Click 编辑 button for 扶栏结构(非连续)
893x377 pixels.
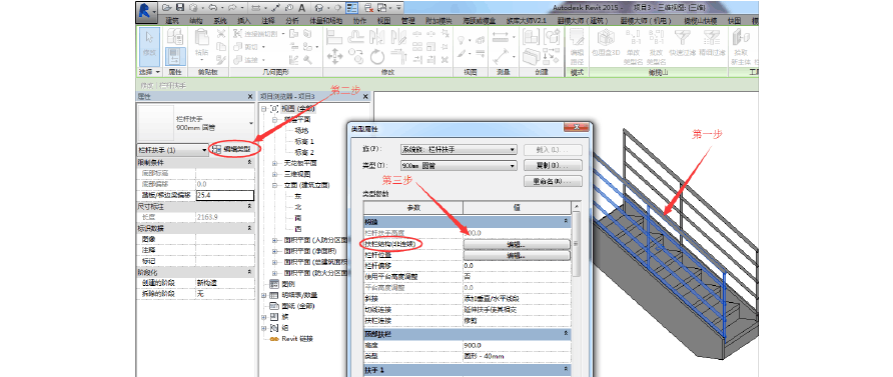point(516,244)
